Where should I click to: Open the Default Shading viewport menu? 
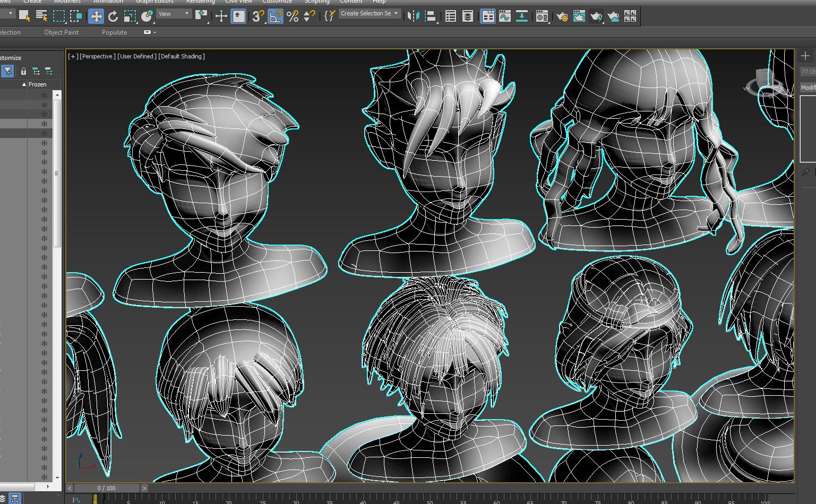tap(182, 56)
